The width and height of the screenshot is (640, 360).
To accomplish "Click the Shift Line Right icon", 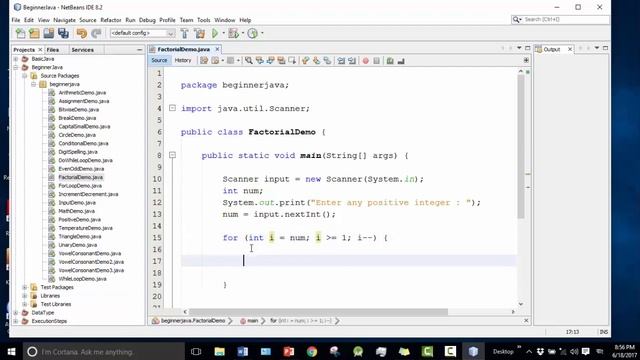I will pyautogui.click(x=351, y=60).
